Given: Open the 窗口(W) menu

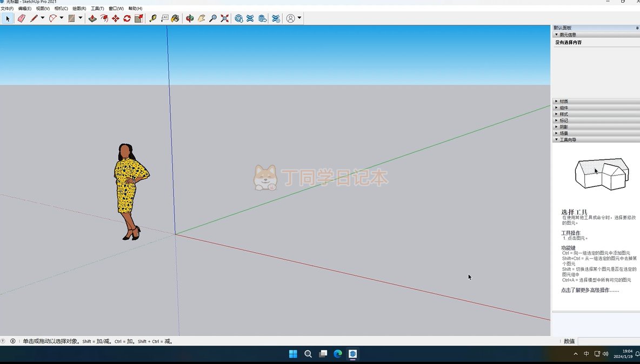Looking at the screenshot, I should pos(116,9).
